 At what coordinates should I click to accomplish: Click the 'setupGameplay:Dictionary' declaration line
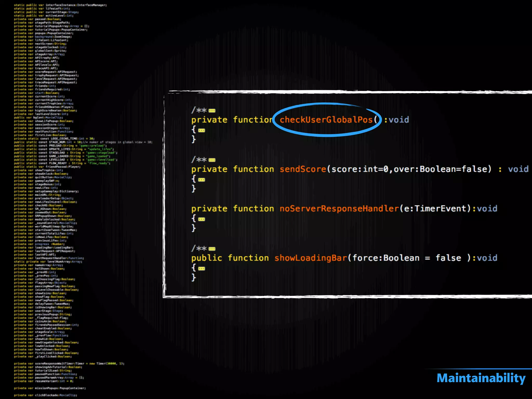point(46,191)
